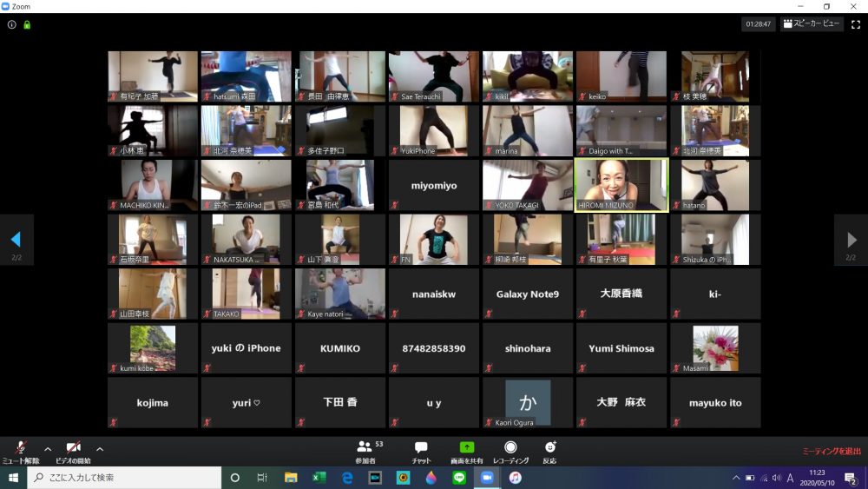This screenshot has width=868, height=489.
Task: Start recording the meeting
Action: (510, 450)
